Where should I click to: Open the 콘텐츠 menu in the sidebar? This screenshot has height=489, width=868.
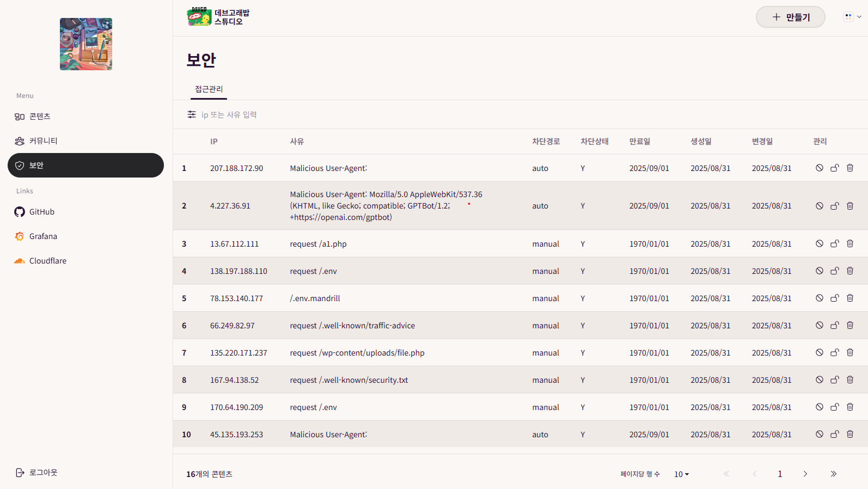pyautogui.click(x=40, y=117)
